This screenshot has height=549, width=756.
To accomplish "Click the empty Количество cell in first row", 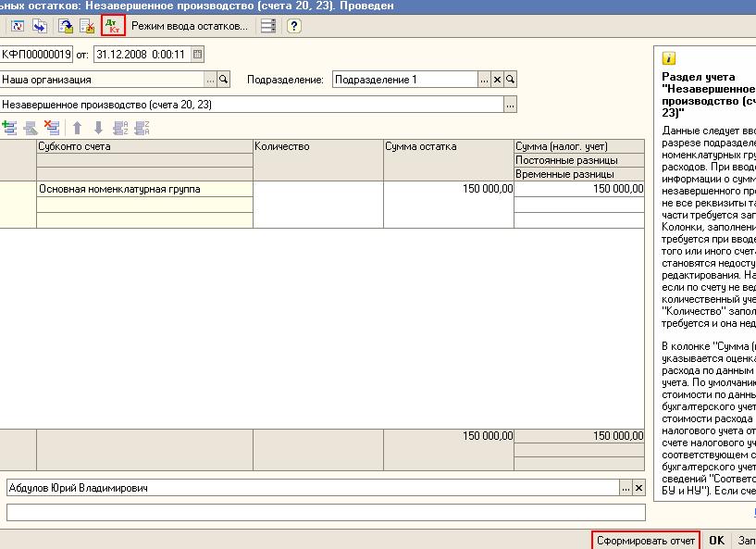I will tap(318, 205).
